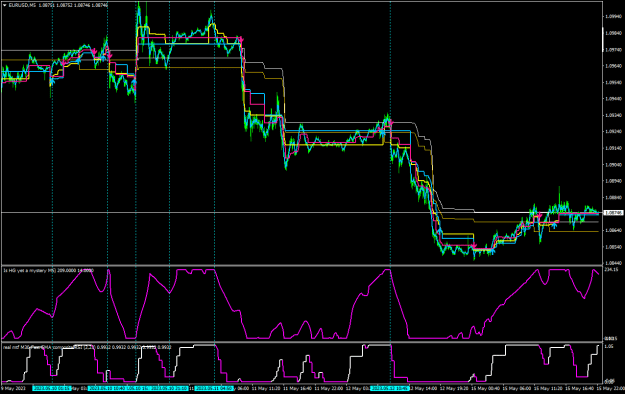Screen dimensions: 625x394
Task: Click the 'yet a mystery' indicator label
Action: click(49, 270)
